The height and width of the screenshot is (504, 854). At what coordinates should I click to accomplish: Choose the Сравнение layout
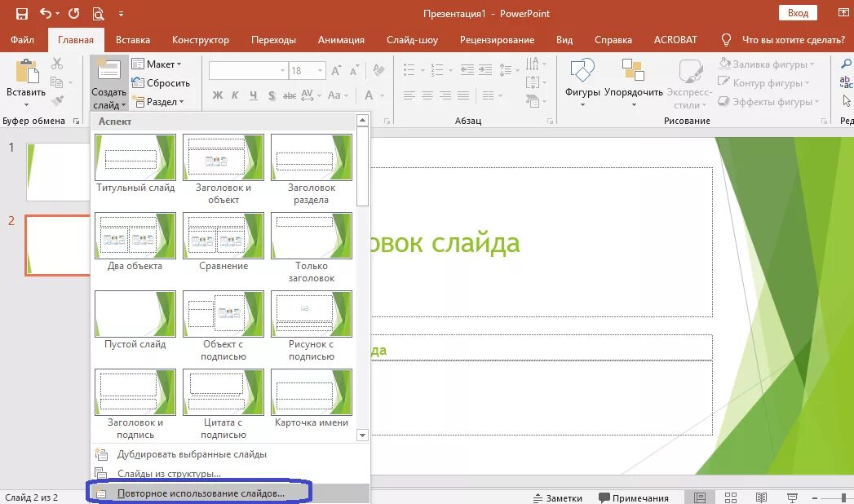tap(223, 242)
